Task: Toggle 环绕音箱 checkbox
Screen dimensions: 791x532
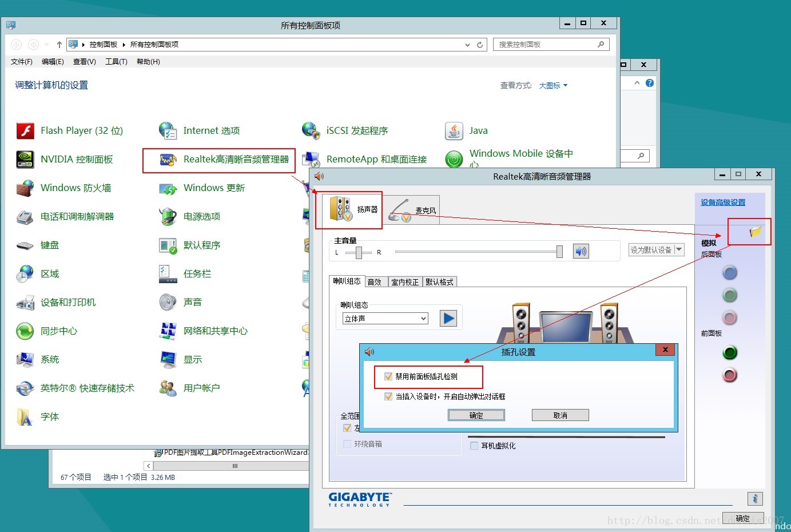Action: click(347, 444)
